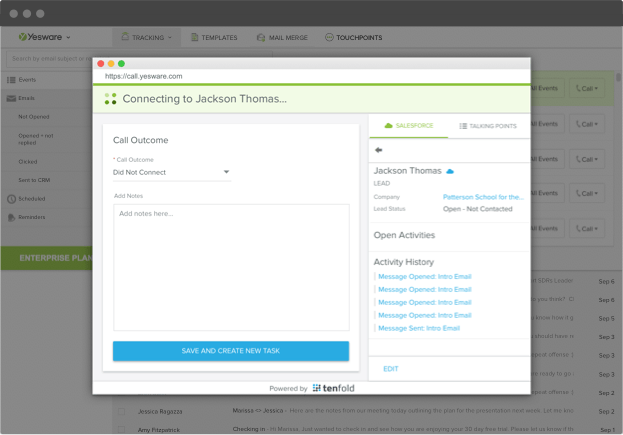Tick the checkbox for Amy Fitzpatrick
This screenshot has height=435, width=623.
(122, 429)
